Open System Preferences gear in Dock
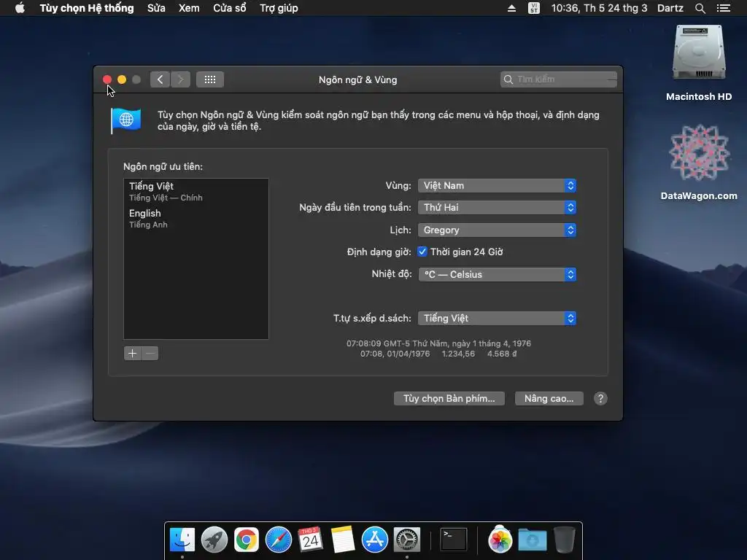The image size is (747, 560). [407, 540]
